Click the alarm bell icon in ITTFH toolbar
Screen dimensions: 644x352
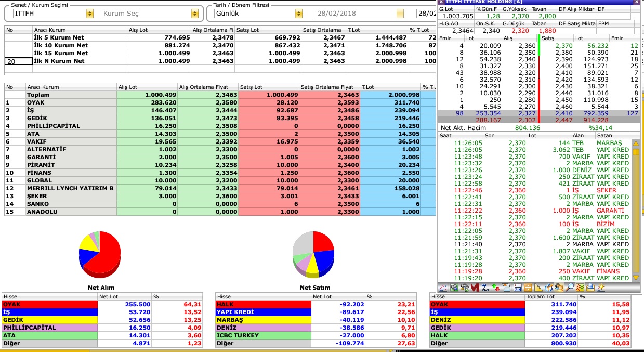point(591,287)
